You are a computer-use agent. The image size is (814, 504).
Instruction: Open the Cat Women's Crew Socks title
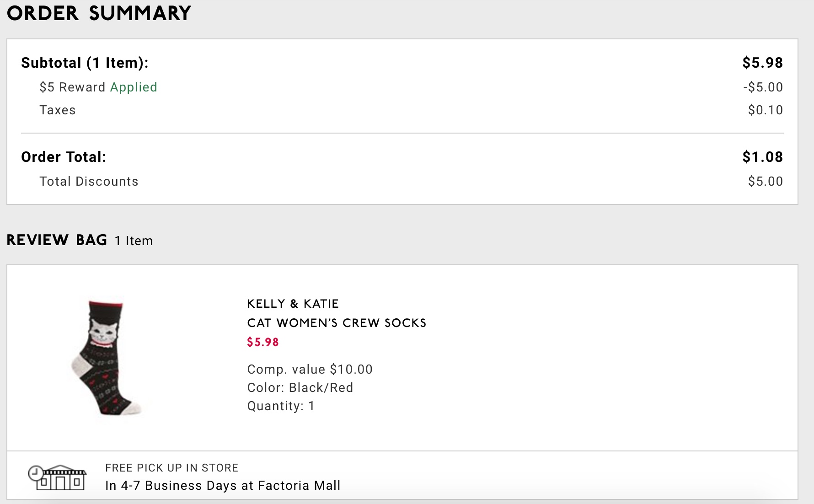click(337, 323)
